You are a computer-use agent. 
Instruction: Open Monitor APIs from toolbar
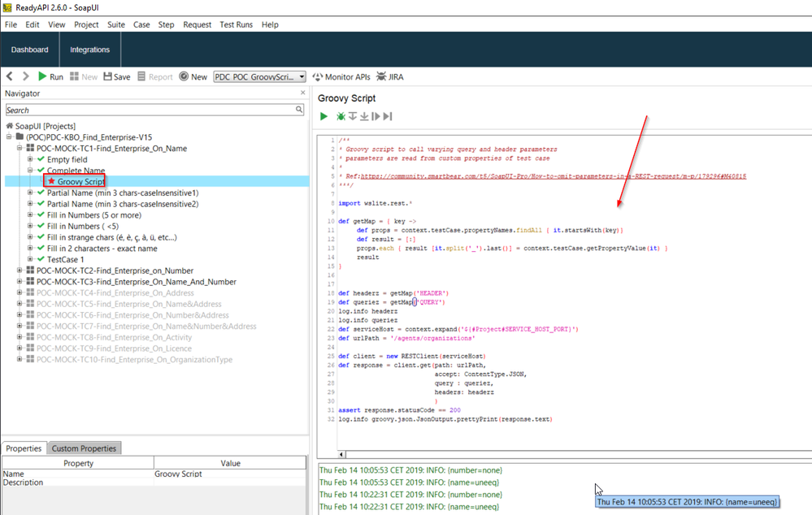pyautogui.click(x=341, y=76)
